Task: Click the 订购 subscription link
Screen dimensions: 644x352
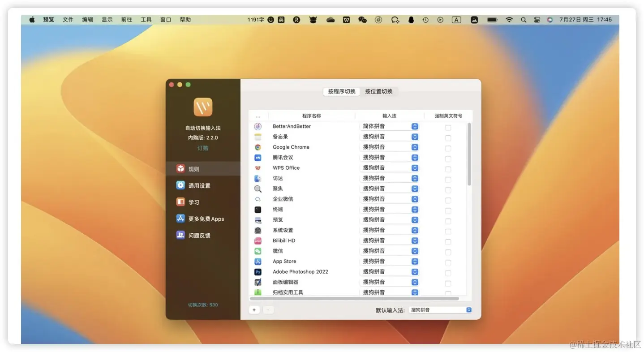Action: point(203,148)
